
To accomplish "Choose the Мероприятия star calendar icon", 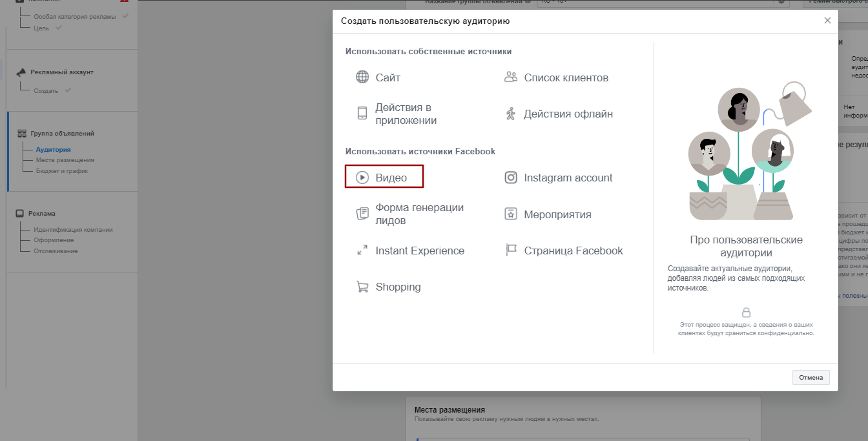I will pyautogui.click(x=511, y=214).
